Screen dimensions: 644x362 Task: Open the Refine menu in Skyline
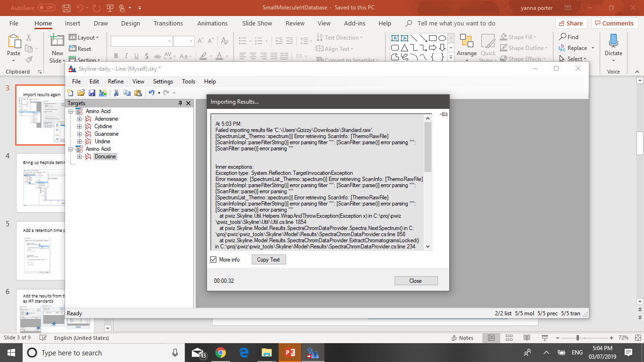pyautogui.click(x=116, y=82)
